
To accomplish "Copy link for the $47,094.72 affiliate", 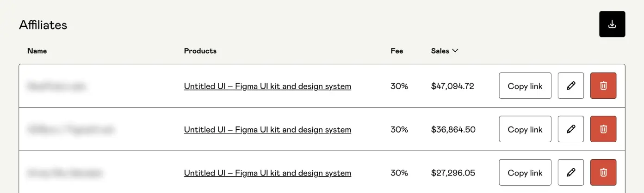I will pyautogui.click(x=525, y=86).
